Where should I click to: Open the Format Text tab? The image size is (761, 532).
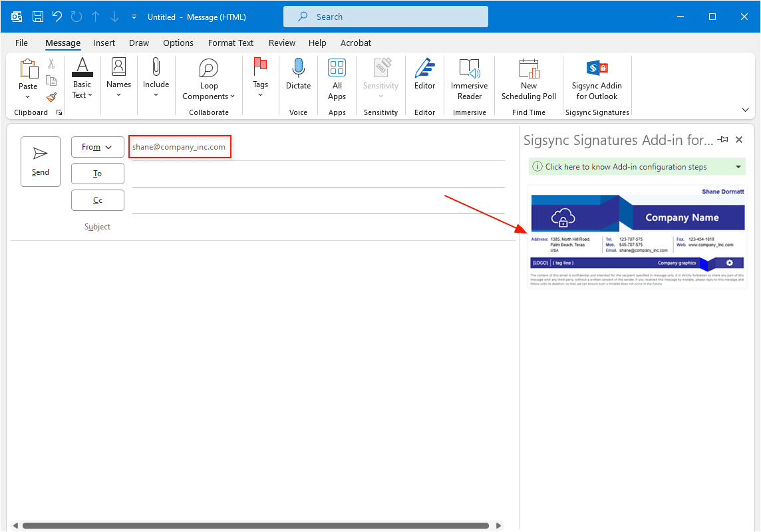point(230,43)
